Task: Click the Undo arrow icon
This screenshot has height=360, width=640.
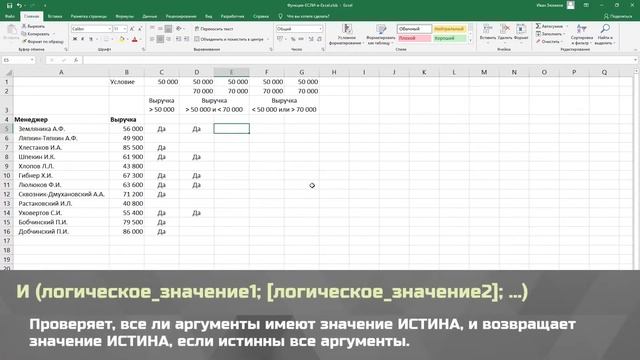Action: point(19,5)
